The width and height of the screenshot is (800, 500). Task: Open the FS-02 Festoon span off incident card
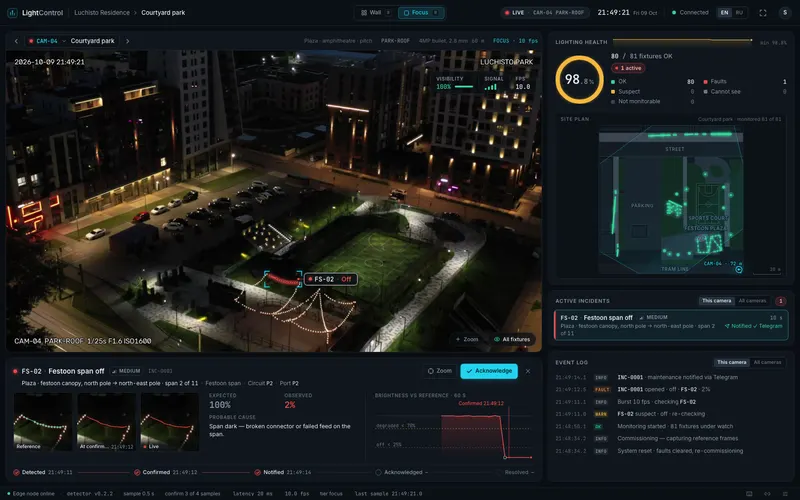pos(671,325)
